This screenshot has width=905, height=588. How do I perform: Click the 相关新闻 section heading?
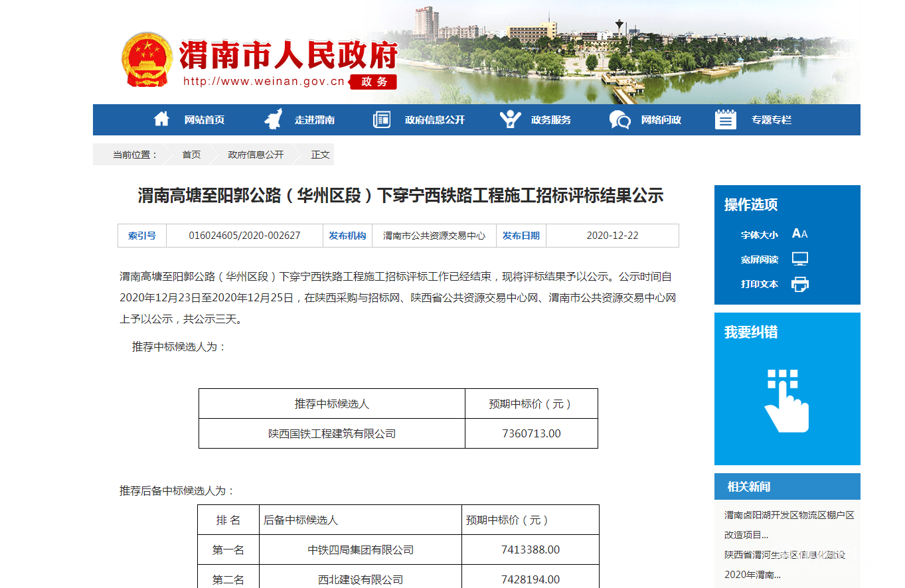tap(749, 486)
